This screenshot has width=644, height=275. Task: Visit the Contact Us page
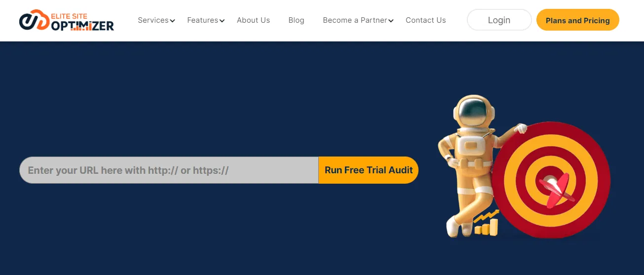425,20
